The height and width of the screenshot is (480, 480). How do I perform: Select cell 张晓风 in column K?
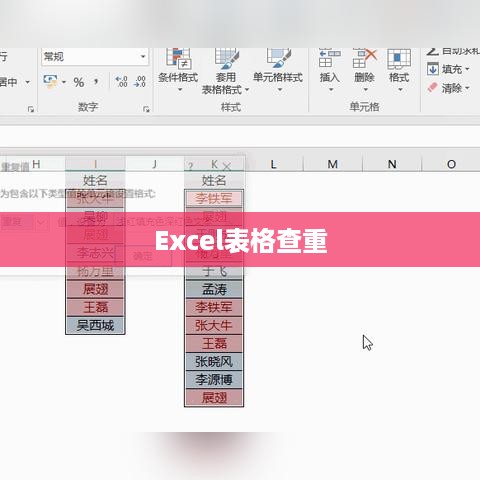point(214,361)
